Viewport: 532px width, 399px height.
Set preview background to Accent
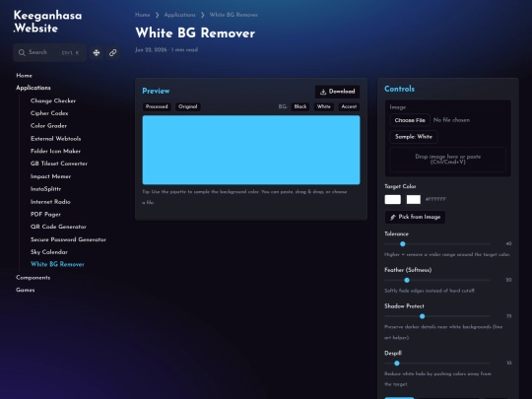(x=349, y=106)
